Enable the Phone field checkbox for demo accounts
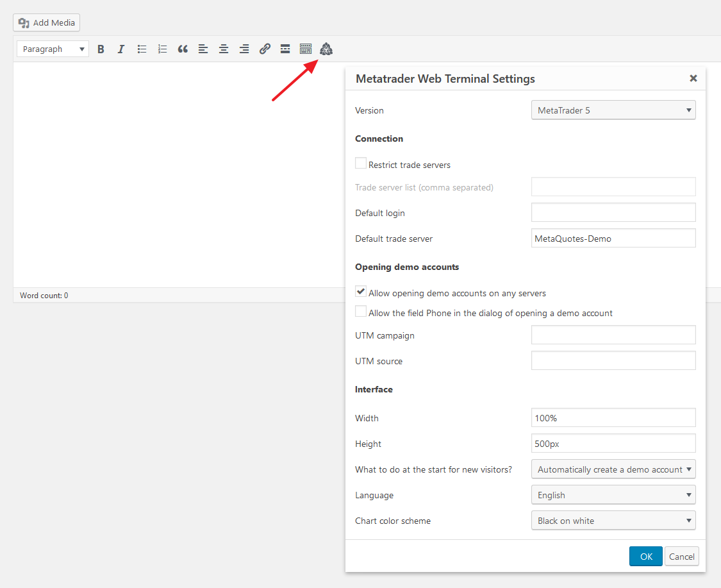Viewport: 721px width, 588px height. click(361, 312)
